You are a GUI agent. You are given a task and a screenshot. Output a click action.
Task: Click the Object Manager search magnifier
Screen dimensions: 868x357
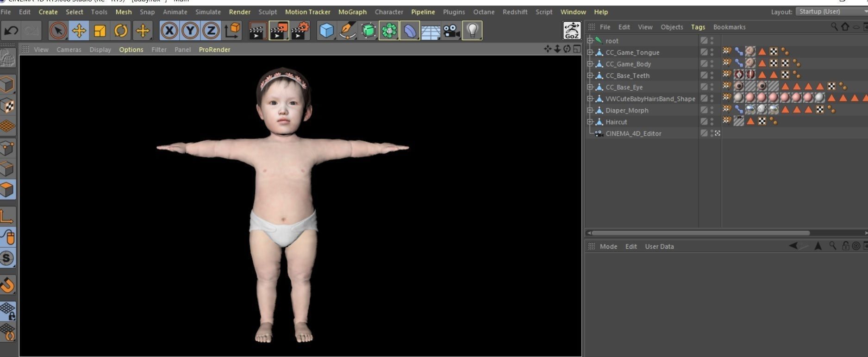(x=834, y=27)
